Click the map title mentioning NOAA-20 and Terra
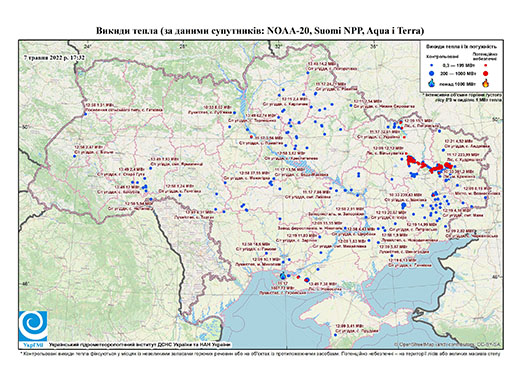Viewport: 520px width, 368px height. click(260, 31)
